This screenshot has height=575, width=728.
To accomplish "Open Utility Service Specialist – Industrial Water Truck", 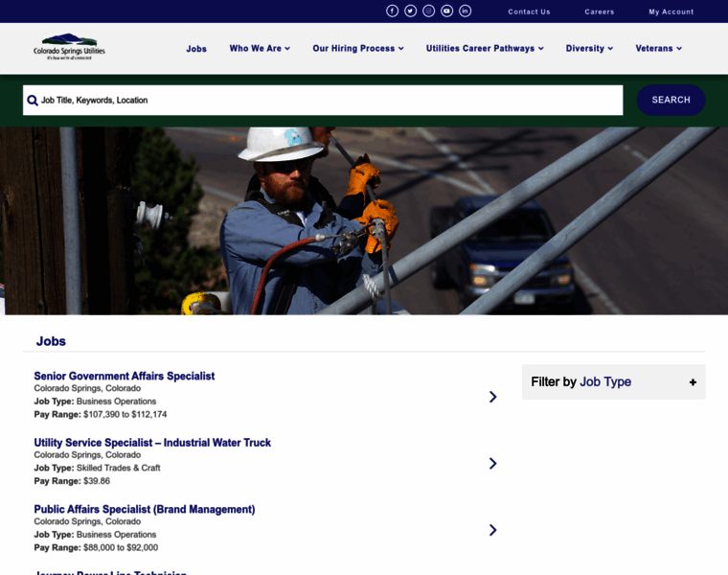I will [x=152, y=443].
